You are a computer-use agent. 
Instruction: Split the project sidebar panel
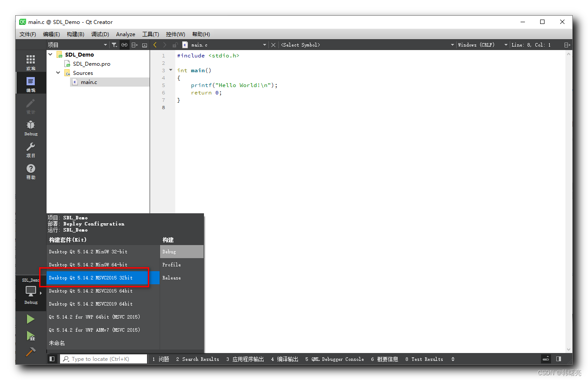click(x=134, y=45)
